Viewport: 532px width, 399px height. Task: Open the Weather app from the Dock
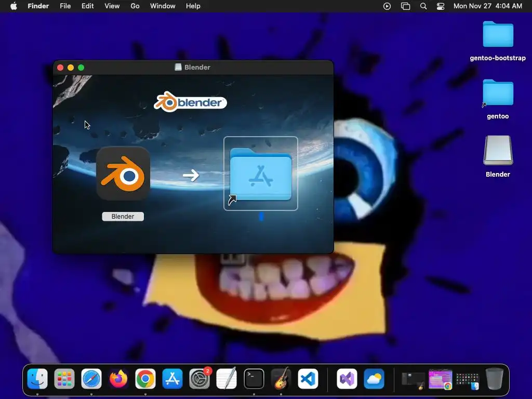pos(374,379)
